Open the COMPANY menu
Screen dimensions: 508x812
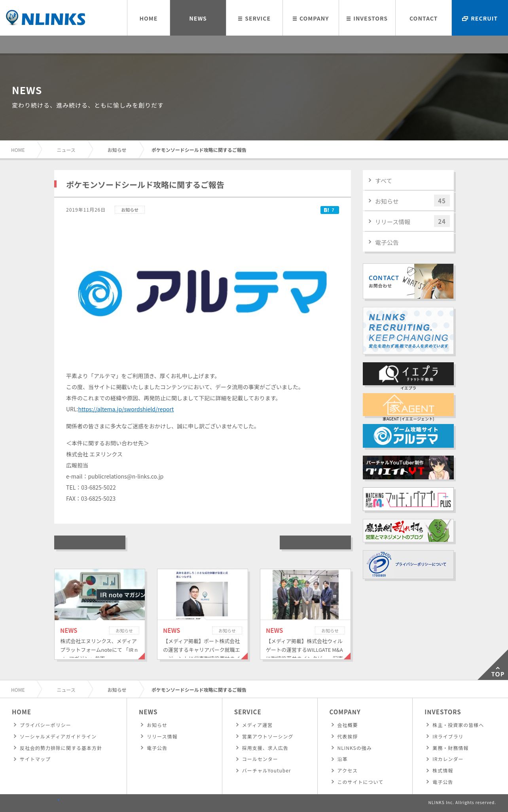311,18
